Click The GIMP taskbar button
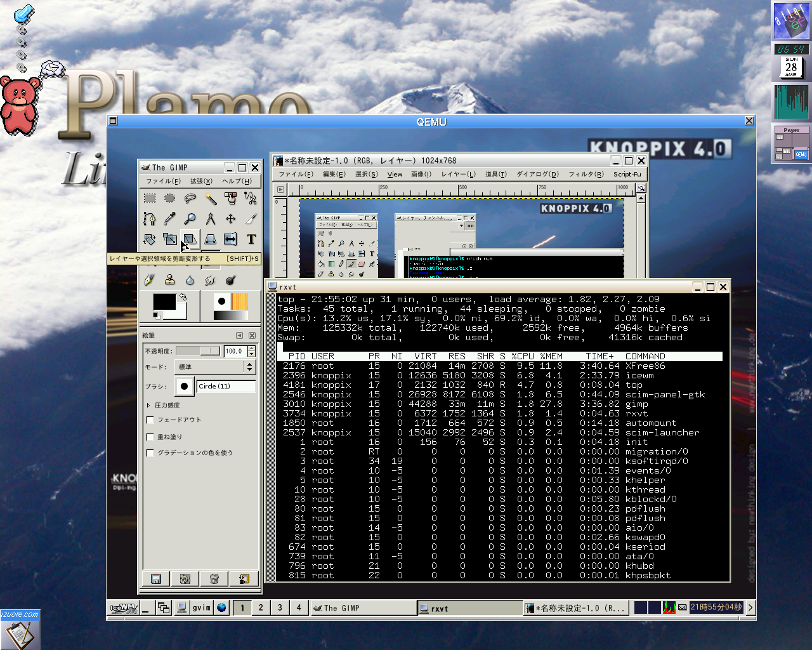Image resolution: width=812 pixels, height=650 pixels. pyautogui.click(x=363, y=608)
